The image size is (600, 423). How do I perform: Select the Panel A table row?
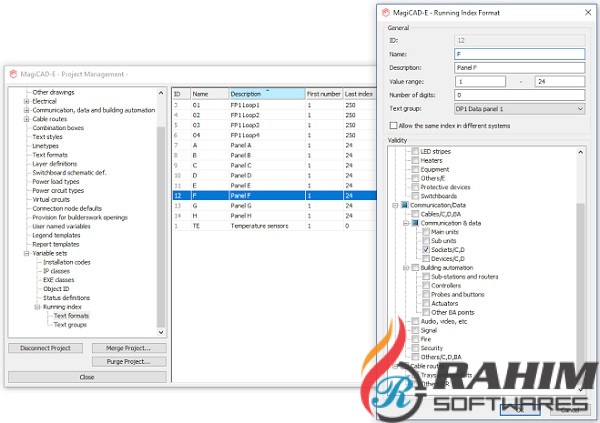[274, 145]
